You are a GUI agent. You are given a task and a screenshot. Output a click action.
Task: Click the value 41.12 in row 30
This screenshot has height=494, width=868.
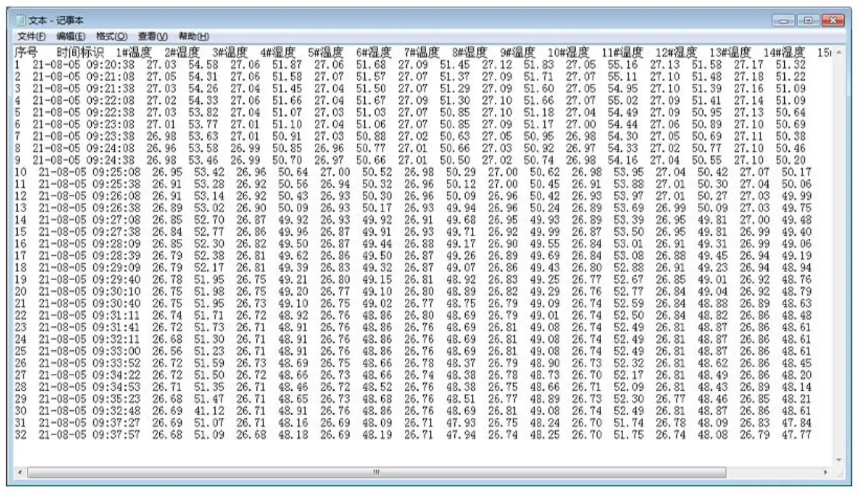(209, 411)
